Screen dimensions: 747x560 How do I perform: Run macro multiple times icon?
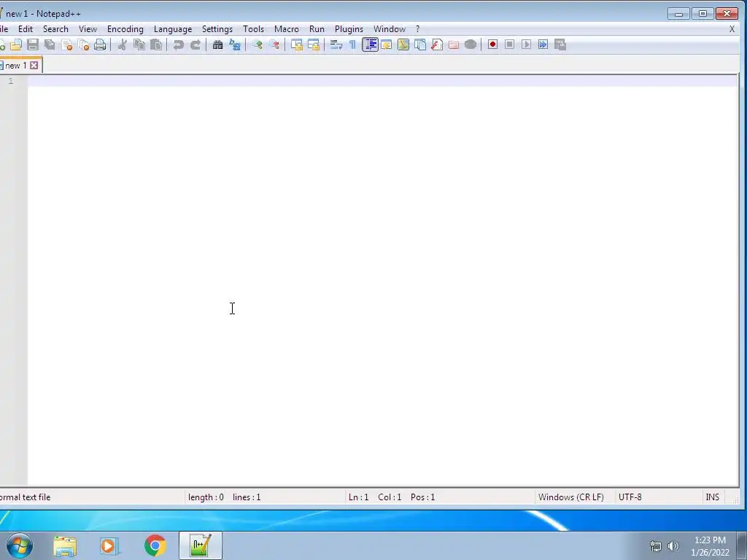point(543,44)
